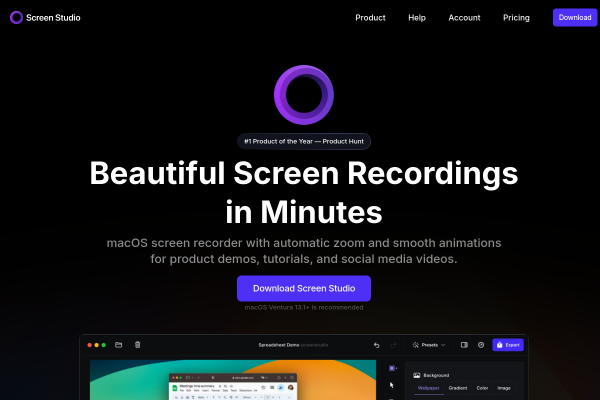Viewport: 600px width, 400px height.
Task: Click the redo arrow icon
Action: (x=393, y=345)
